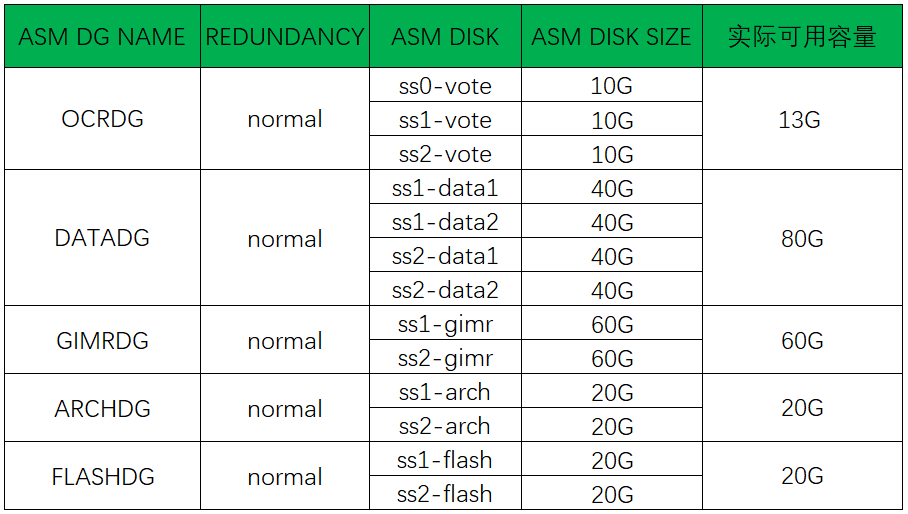Select the ARCHDG disk group cell
Image resolution: width=908 pixels, height=514 pixels.
102,408
